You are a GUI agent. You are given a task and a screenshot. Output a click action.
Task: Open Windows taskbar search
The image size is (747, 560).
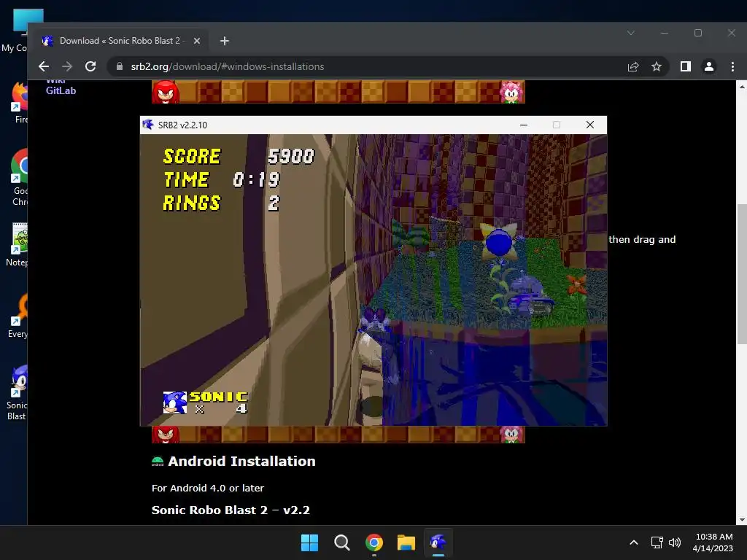[341, 542]
